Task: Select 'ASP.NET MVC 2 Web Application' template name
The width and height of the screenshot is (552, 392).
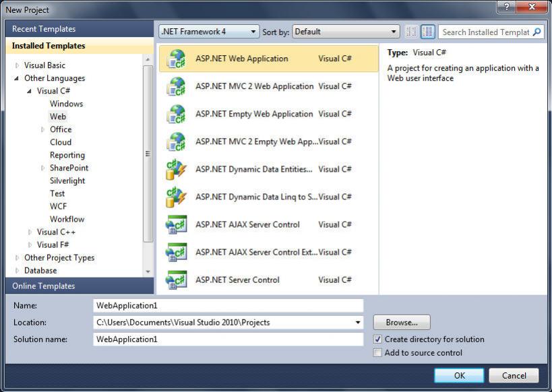Action: click(255, 86)
